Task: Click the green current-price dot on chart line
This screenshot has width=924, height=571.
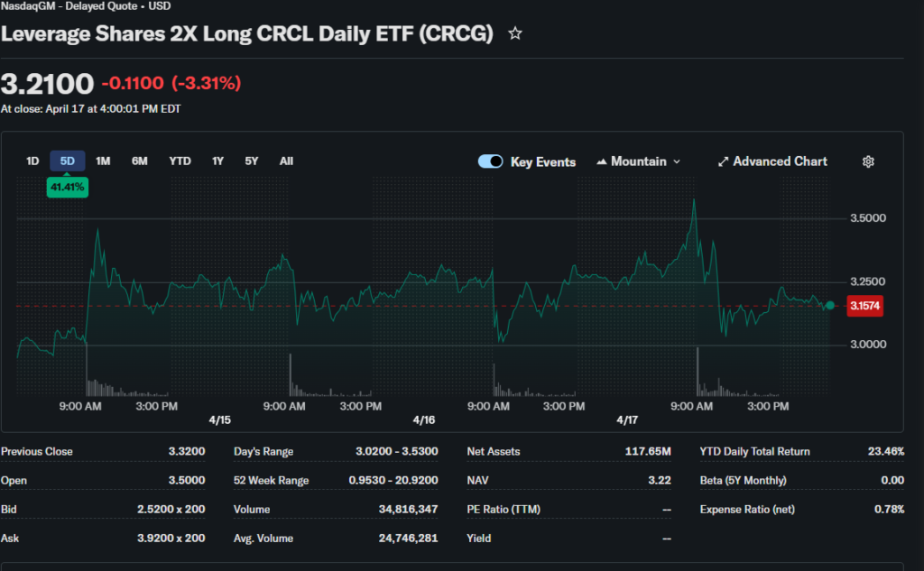Action: [x=829, y=306]
